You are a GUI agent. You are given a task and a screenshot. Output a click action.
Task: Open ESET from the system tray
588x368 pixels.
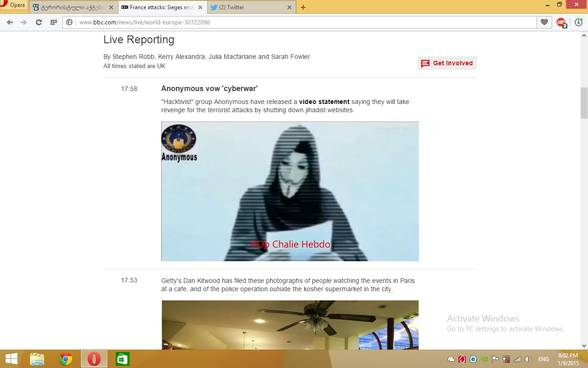coord(472,359)
